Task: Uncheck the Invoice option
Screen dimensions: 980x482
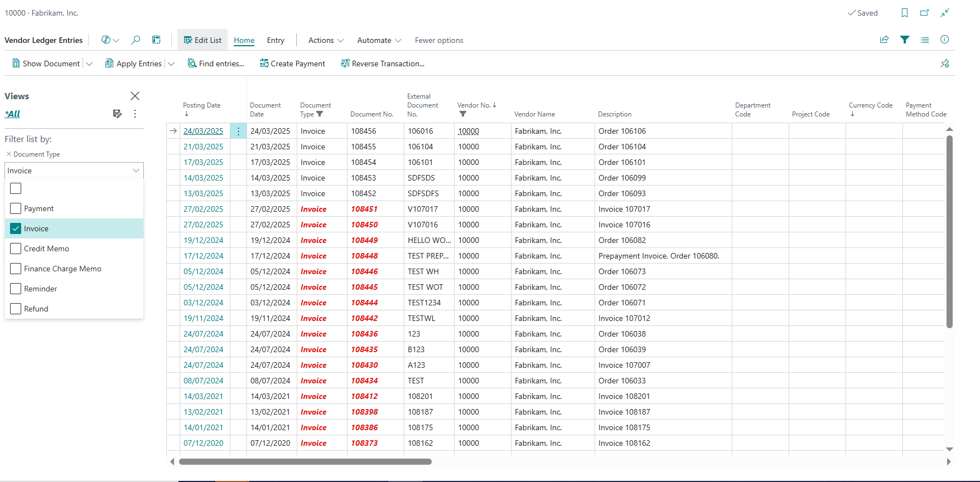Action: 16,228
